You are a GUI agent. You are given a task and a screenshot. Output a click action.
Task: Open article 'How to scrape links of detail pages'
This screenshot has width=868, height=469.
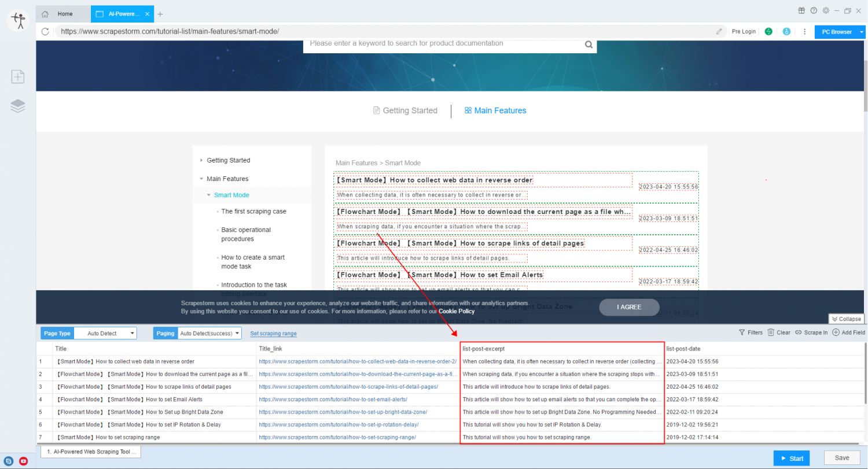tap(460, 243)
